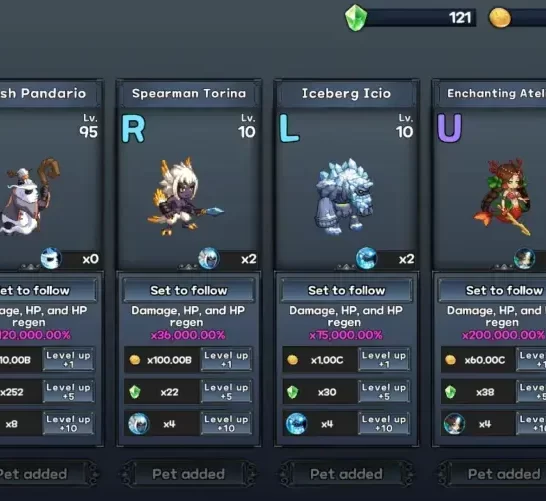
Task: Click the orb x4 cost icon for Icio
Action: (296, 424)
